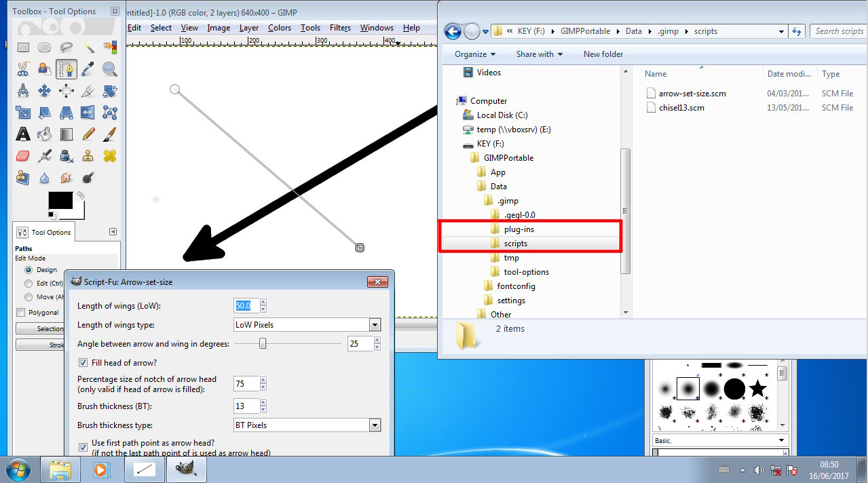Choose the Edit (Ctrl) mode radio button

[29, 284]
